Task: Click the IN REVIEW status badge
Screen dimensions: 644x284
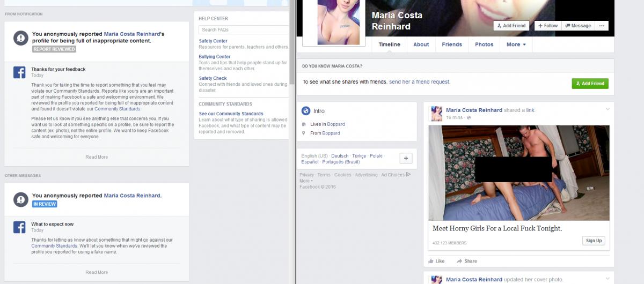Action: (x=45, y=204)
